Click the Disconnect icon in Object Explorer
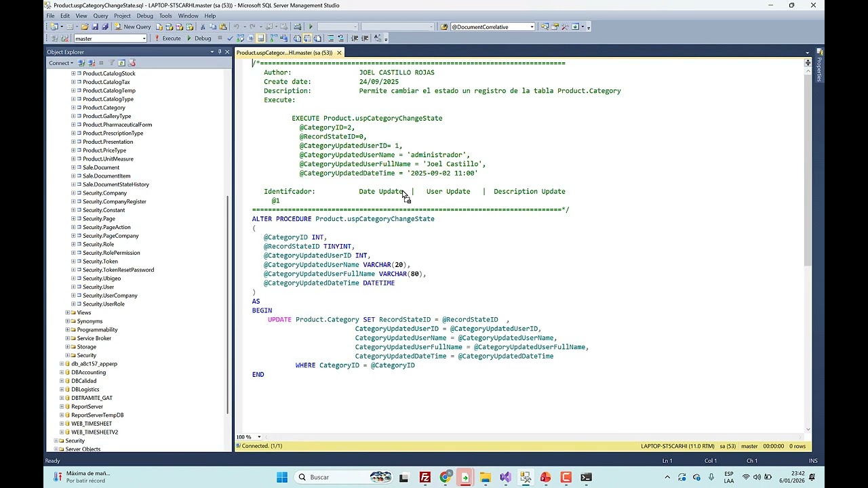The height and width of the screenshot is (488, 868). 92,63
